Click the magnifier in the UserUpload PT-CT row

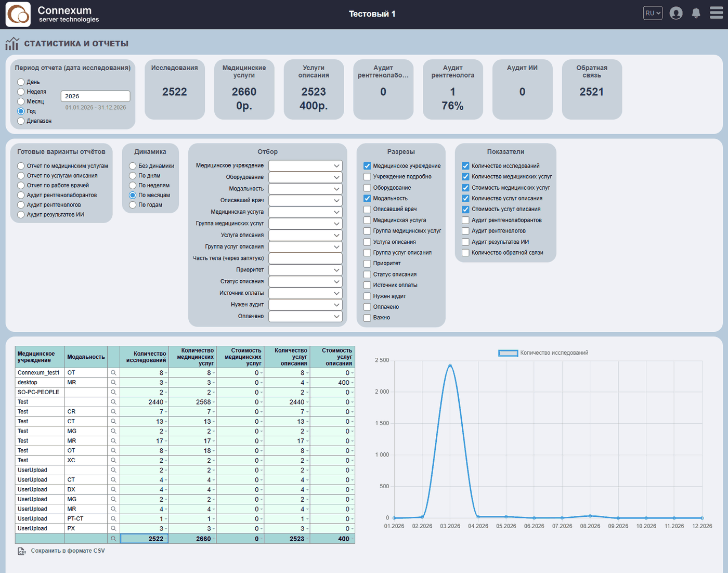click(x=113, y=519)
